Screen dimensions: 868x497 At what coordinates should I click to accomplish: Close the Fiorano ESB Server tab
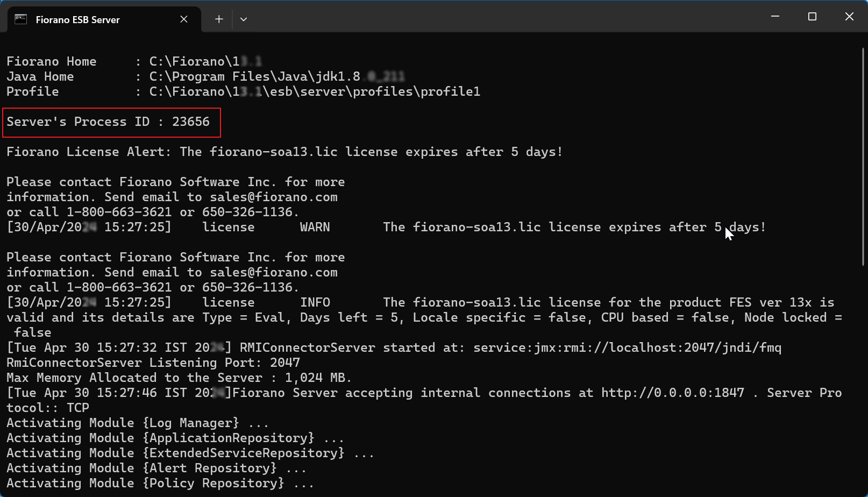[184, 19]
